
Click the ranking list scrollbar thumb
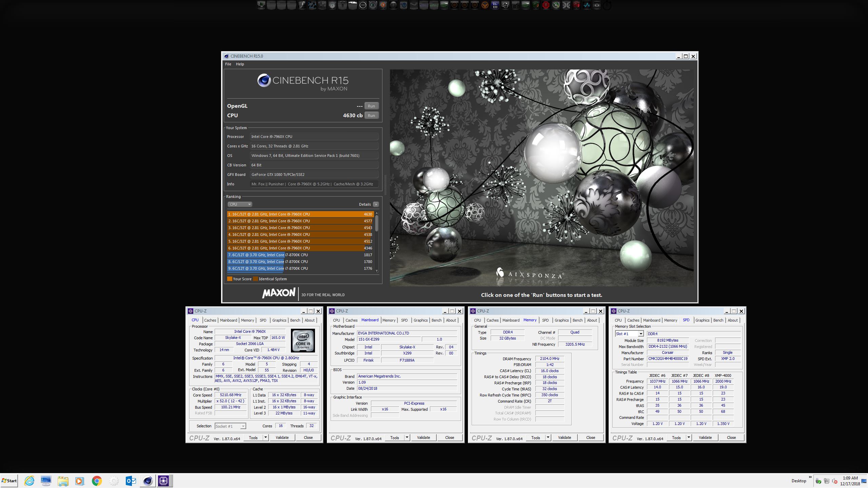point(376,224)
